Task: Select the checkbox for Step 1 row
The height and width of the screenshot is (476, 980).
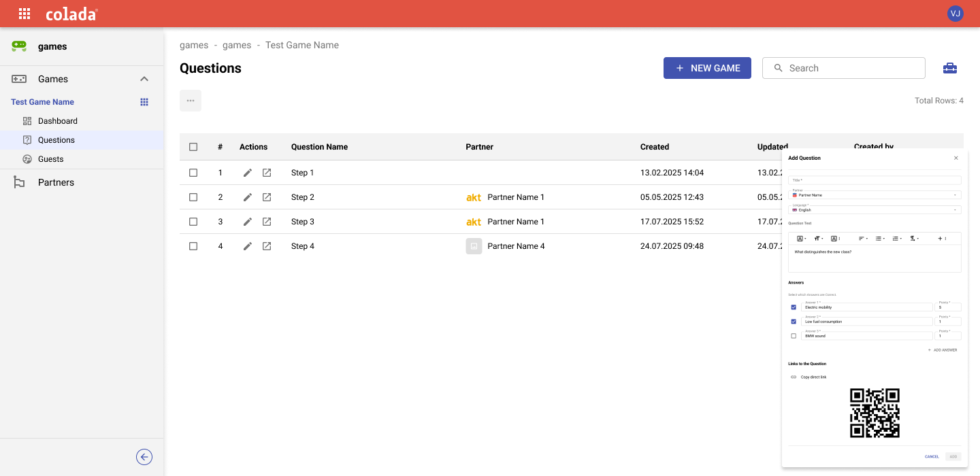Action: (x=193, y=173)
